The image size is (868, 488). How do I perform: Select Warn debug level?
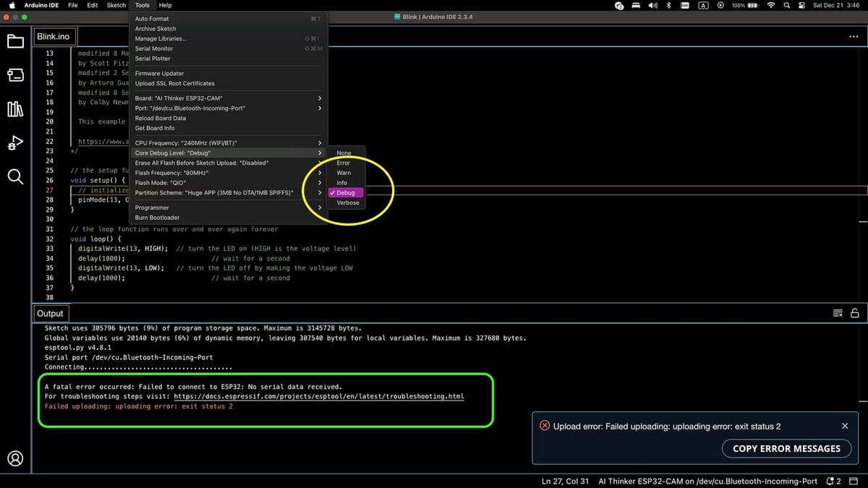click(346, 174)
